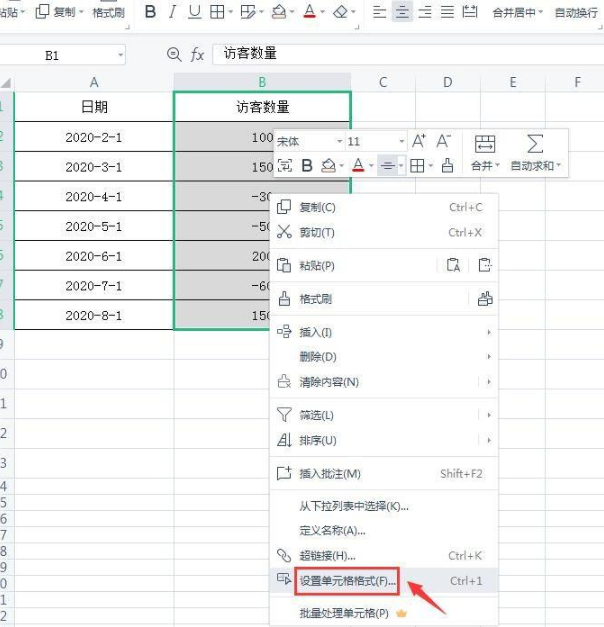Toggle Italic in the top ribbon
The width and height of the screenshot is (604, 627).
pos(172,12)
